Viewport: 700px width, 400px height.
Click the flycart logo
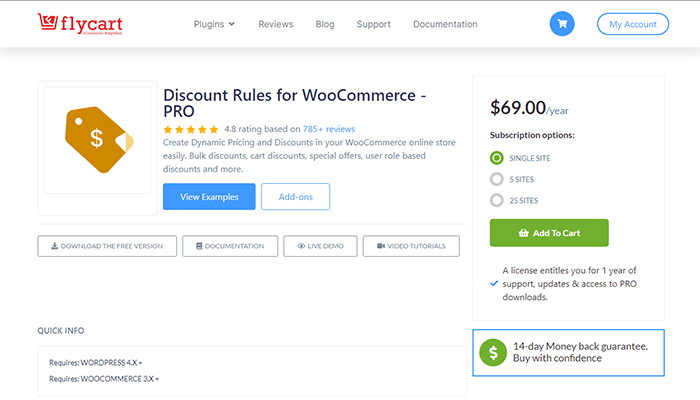80,24
